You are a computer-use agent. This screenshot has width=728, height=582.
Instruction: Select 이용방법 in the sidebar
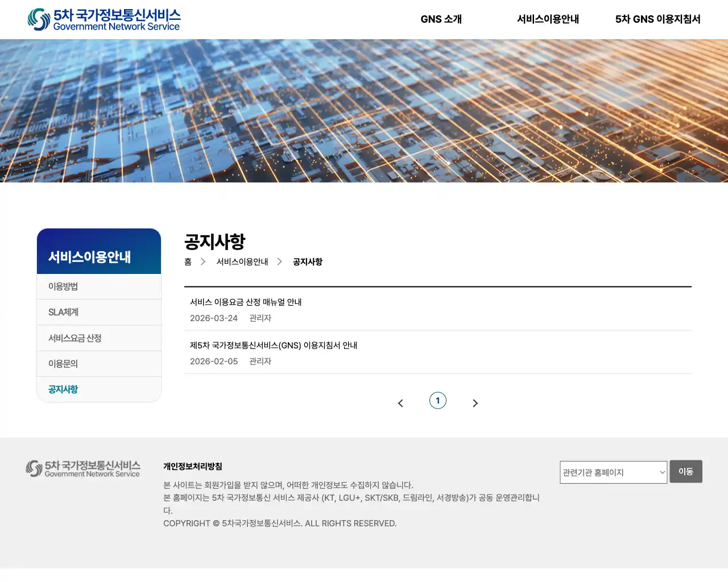(63, 286)
